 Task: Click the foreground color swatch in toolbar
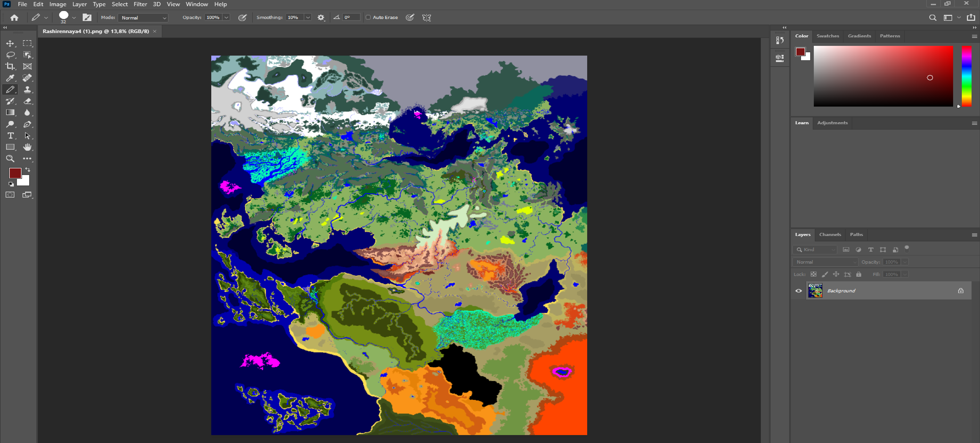[x=14, y=173]
